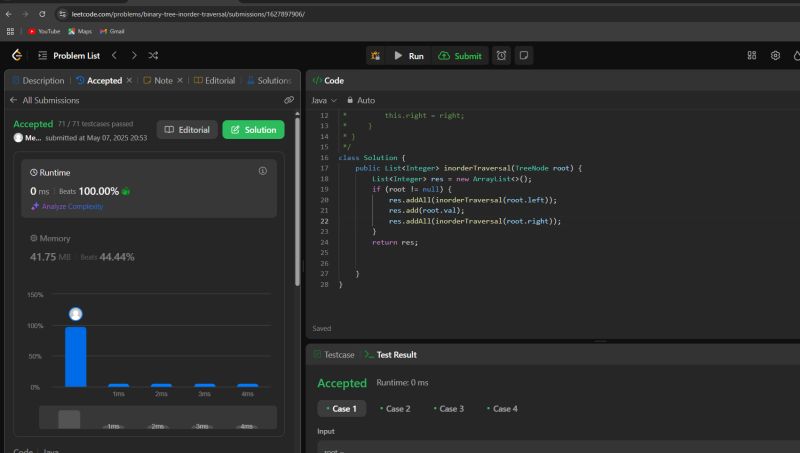Pick a random problem shuffle icon
Image resolution: width=800 pixels, height=453 pixels.
(x=153, y=55)
